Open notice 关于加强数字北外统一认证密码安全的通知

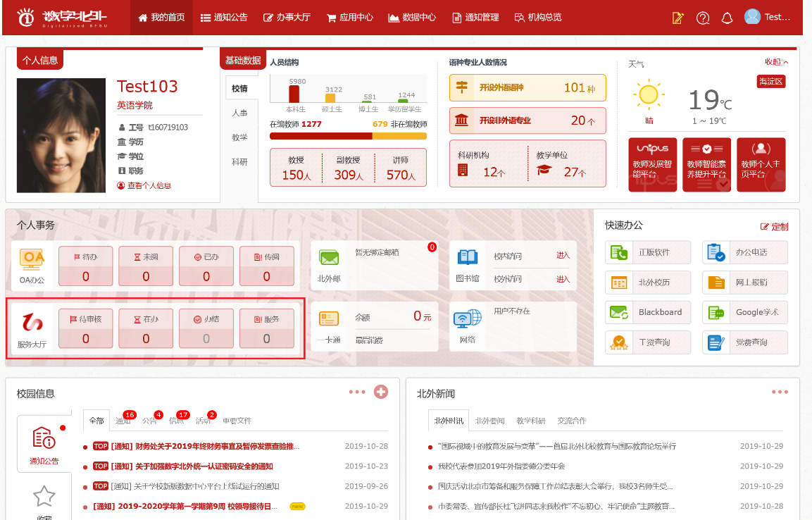(x=192, y=466)
